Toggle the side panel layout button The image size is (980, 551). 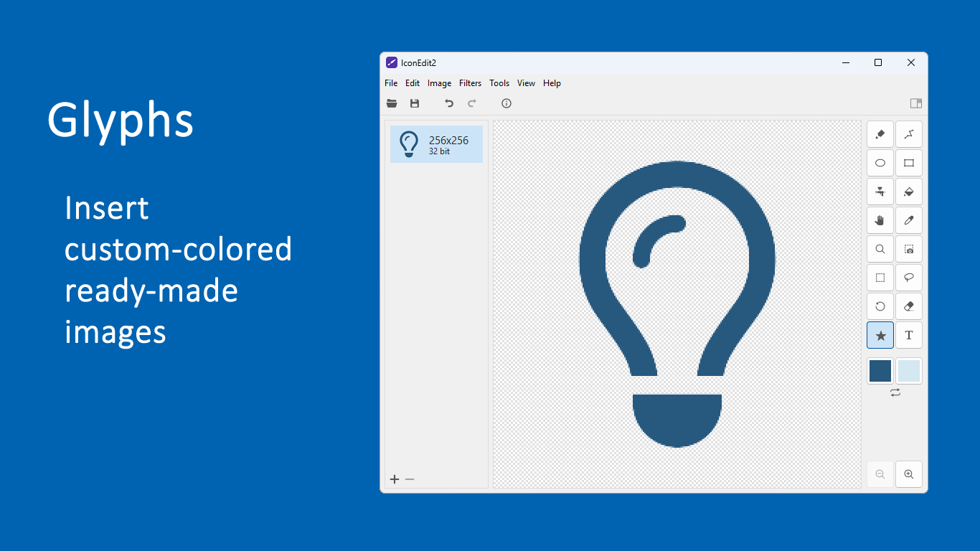[x=915, y=103]
